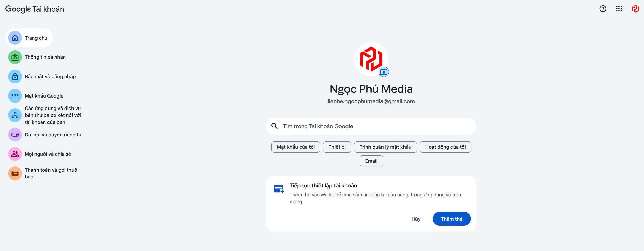Navigate to Dữ liệu và quyền riêng tư

coord(53,135)
